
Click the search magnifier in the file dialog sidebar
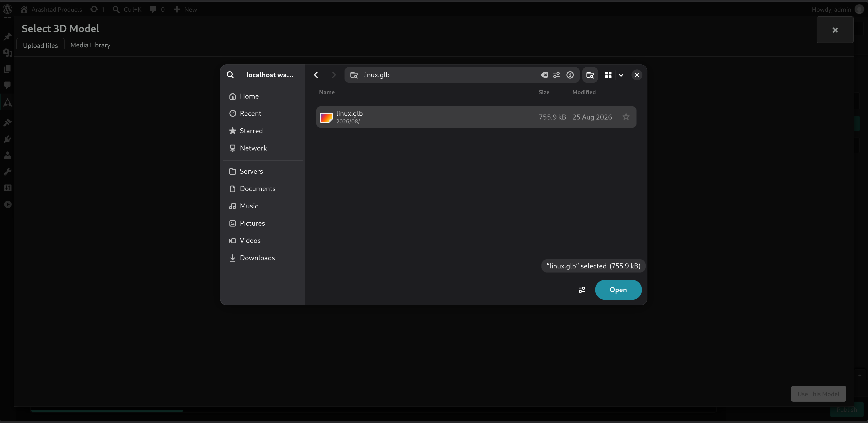(230, 75)
